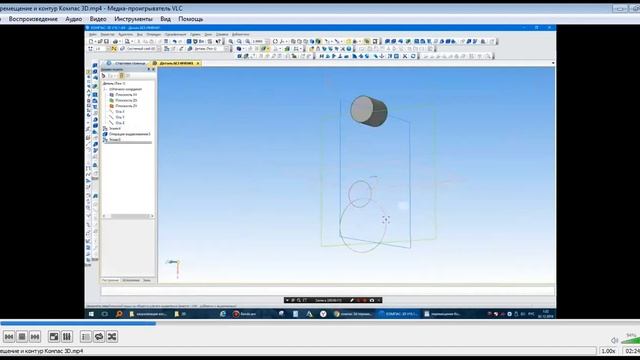This screenshot has width=640, height=360.
Task: Click Zoom out magnifier in KOMPAS toolbar
Action: pos(239,41)
